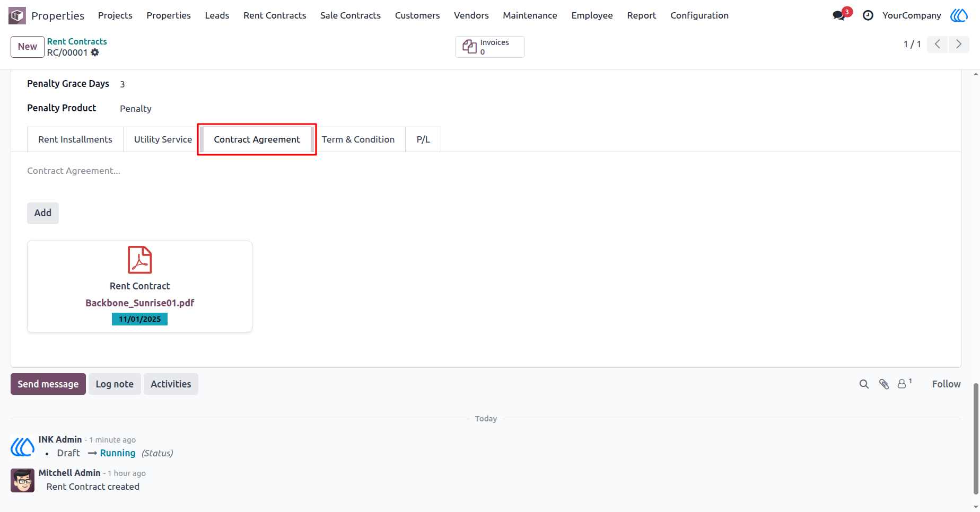Open the Vendors menu
Image resolution: width=980 pixels, height=512 pixels.
click(x=471, y=15)
